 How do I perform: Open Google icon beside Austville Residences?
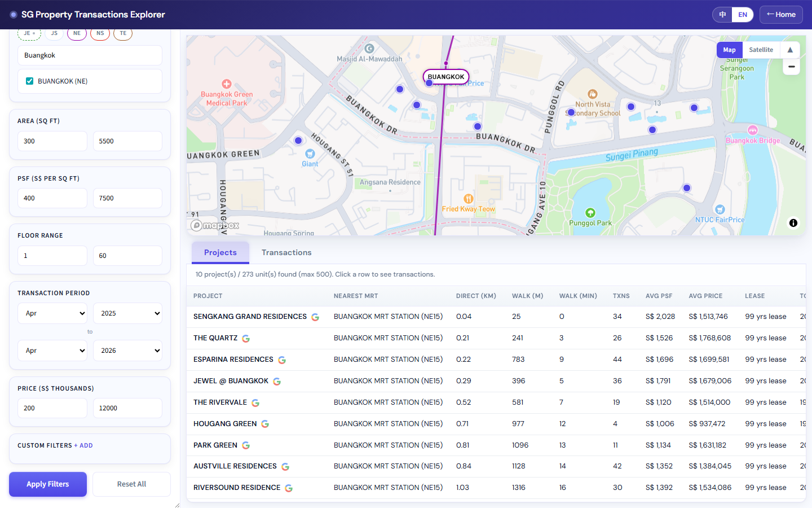point(285,467)
